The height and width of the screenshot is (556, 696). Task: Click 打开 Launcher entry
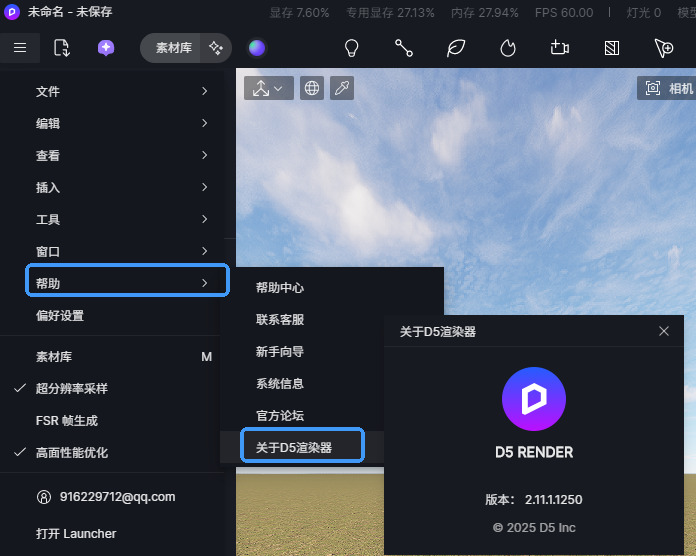(76, 533)
